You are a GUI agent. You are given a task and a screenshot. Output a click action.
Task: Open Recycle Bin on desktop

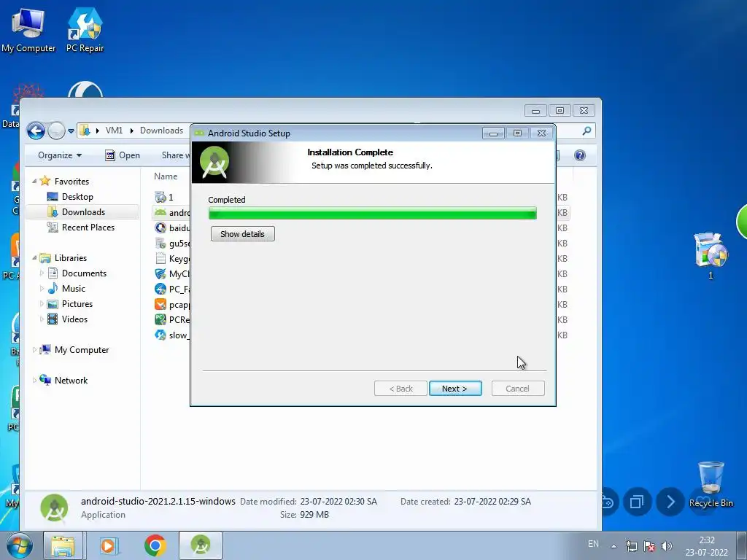(711, 485)
